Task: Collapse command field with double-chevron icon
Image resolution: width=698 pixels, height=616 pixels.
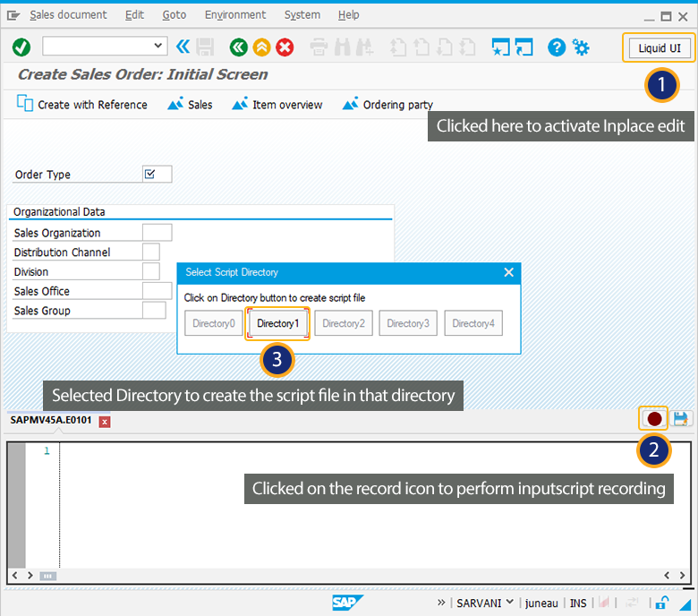Action: point(183,47)
